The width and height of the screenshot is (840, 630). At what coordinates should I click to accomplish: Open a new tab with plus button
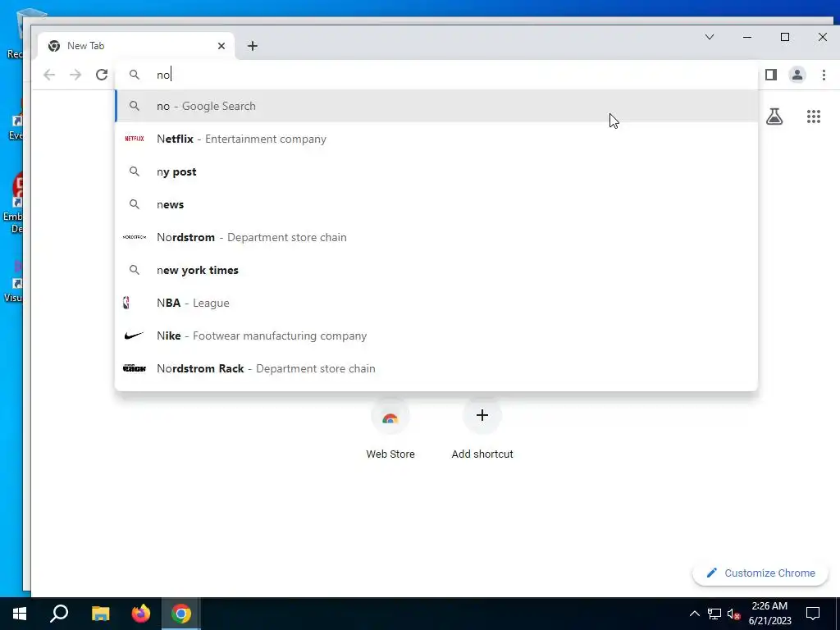click(x=253, y=46)
